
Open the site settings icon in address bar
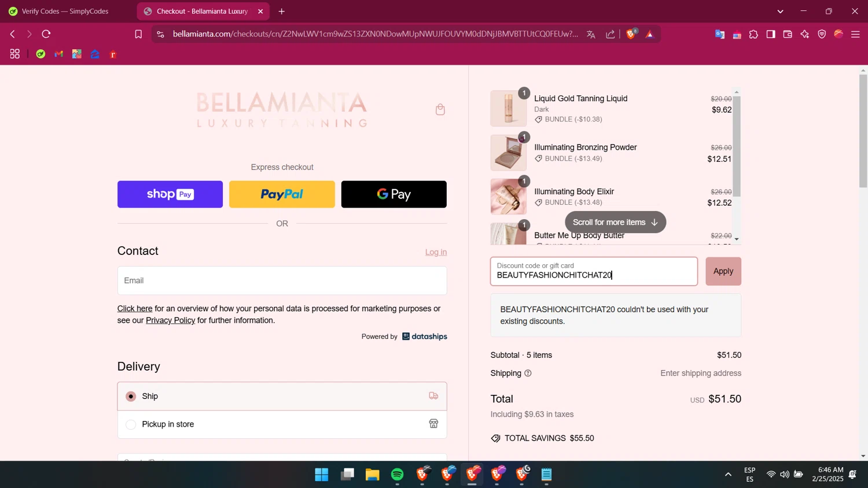coord(161,34)
